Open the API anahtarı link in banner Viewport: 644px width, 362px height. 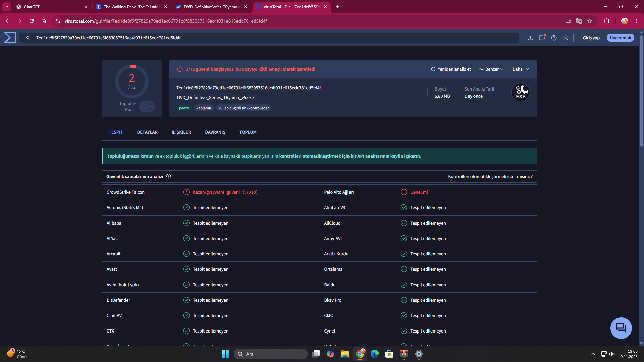(350, 156)
